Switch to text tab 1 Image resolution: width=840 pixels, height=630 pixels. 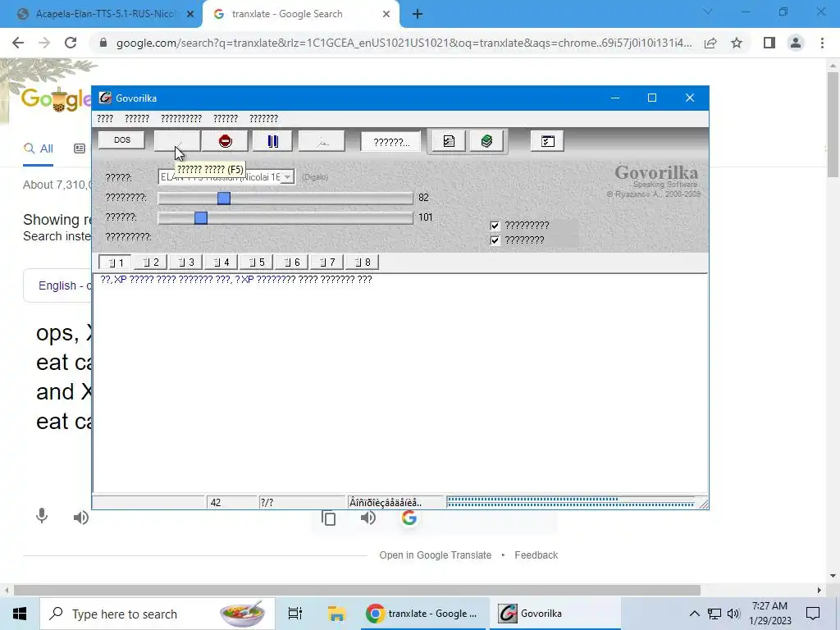[115, 262]
